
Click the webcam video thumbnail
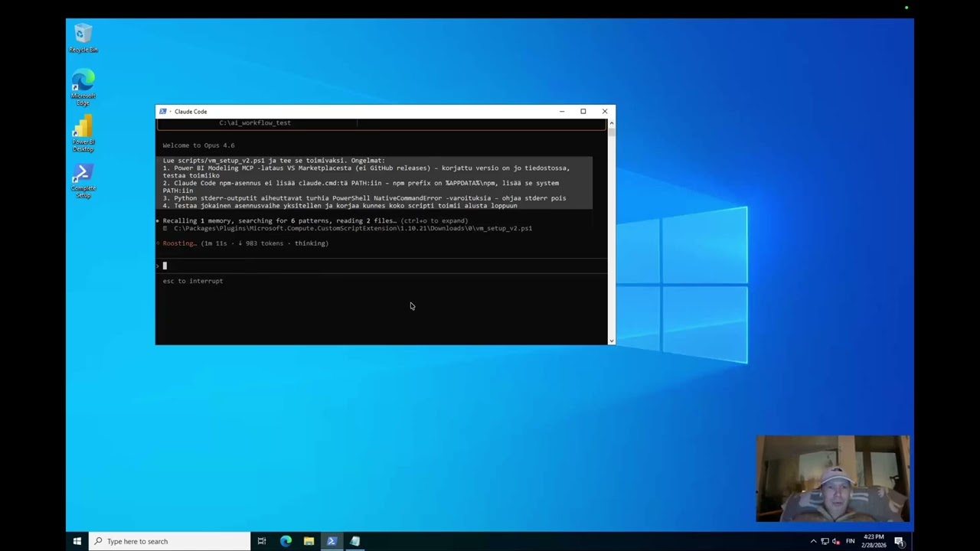point(833,479)
